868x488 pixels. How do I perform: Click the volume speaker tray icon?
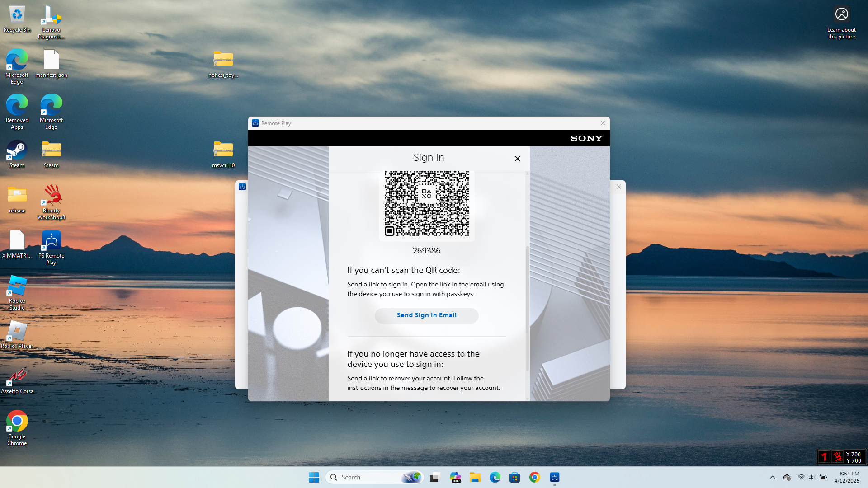click(x=811, y=477)
